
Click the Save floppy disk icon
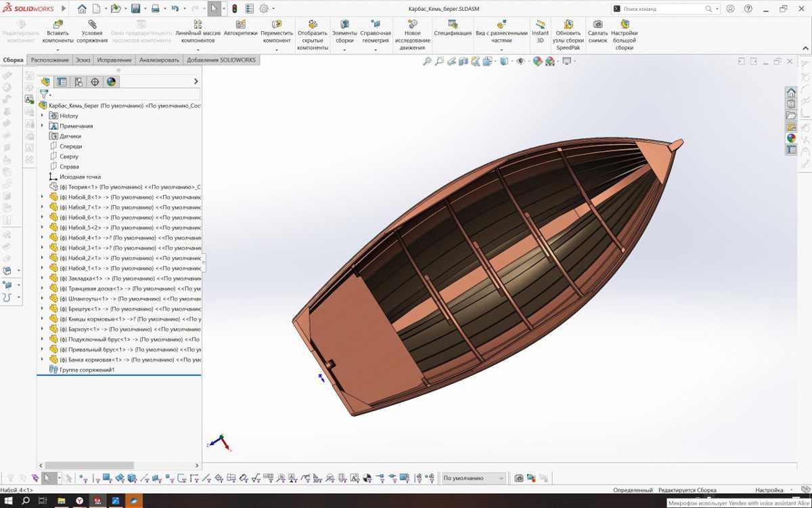point(135,9)
